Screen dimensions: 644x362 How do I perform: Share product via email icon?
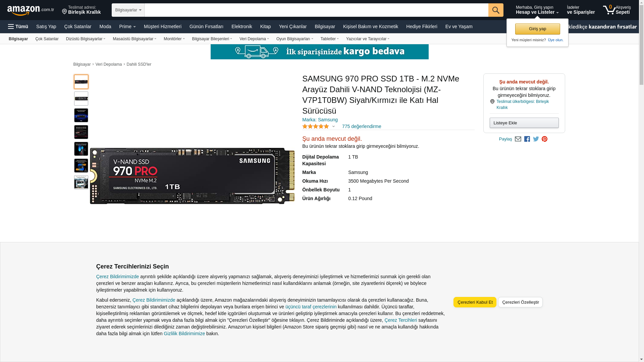[x=518, y=139]
